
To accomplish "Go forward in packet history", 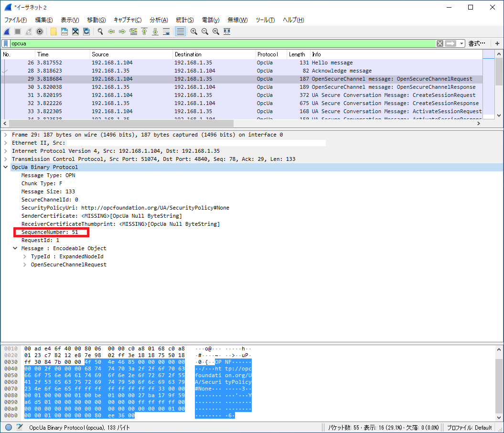I will point(122,32).
